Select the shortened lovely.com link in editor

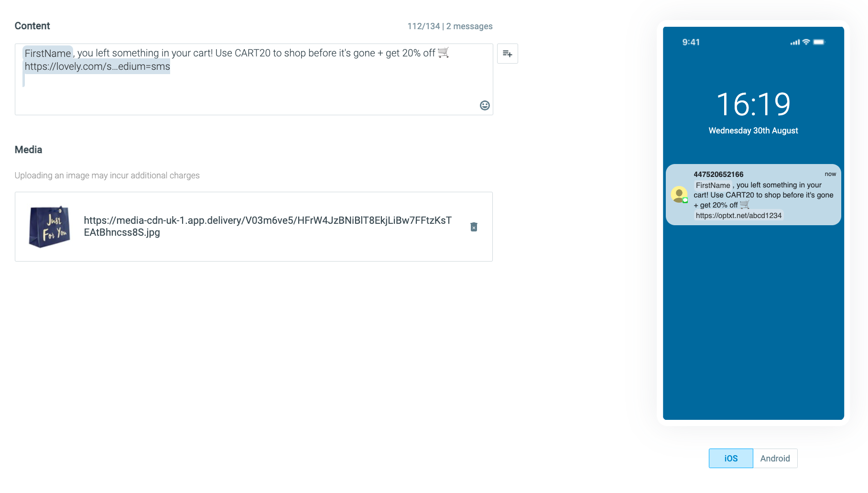point(98,66)
